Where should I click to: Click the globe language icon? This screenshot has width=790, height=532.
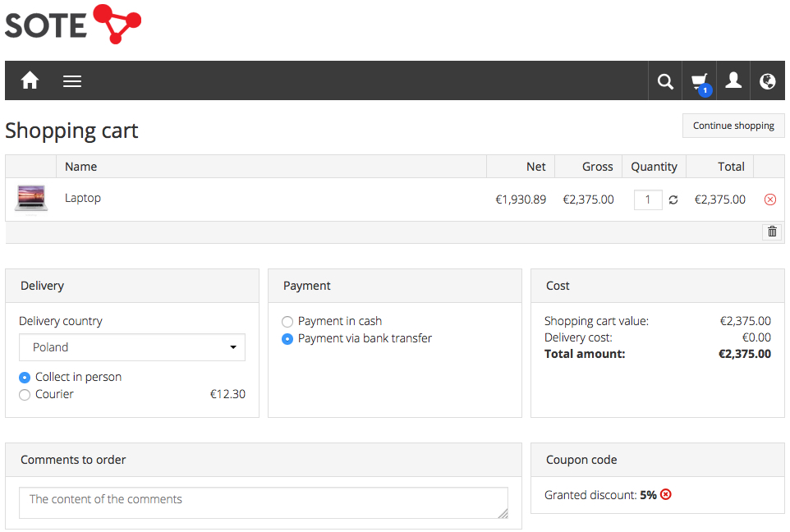[768, 80]
